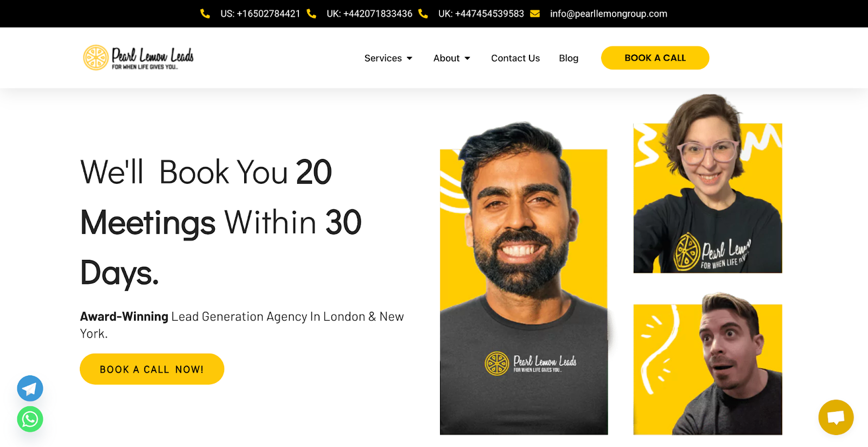Open the live chat bubble widget
The image size is (868, 447).
836,417
